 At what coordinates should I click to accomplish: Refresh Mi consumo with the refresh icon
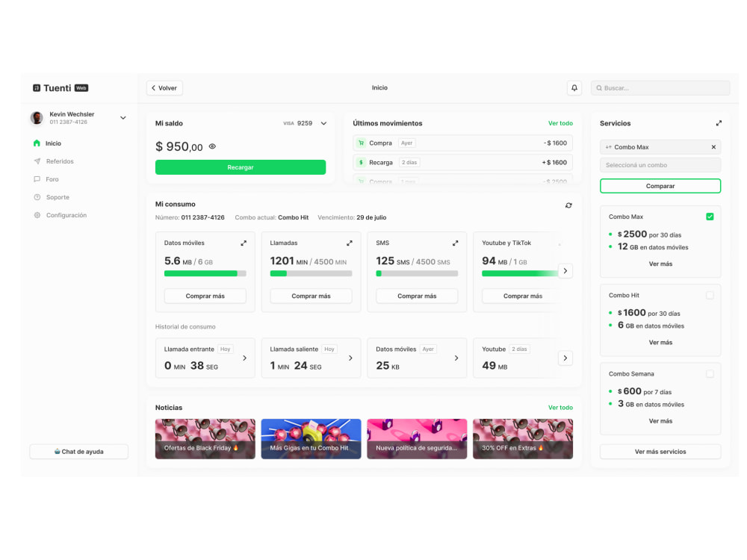(x=568, y=203)
